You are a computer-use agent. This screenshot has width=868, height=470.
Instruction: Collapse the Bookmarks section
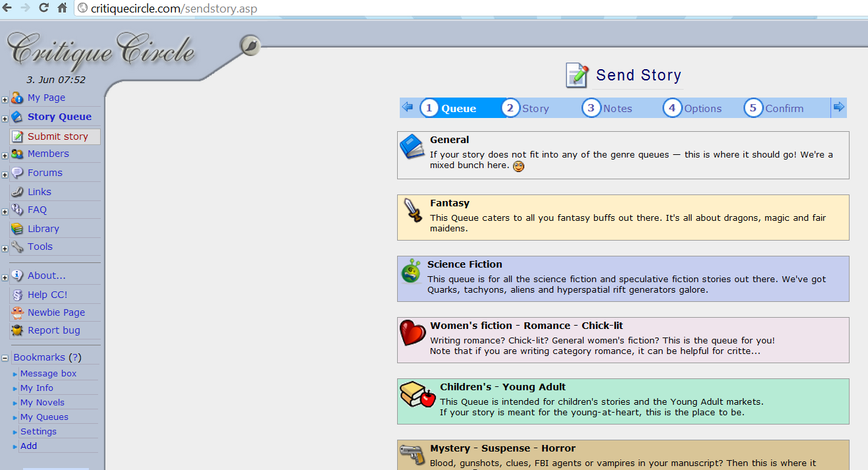(x=5, y=358)
